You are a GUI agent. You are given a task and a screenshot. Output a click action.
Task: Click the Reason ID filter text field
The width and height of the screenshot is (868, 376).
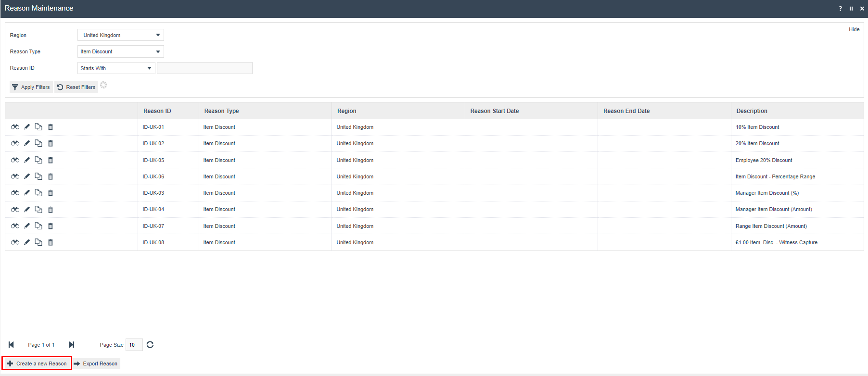pos(204,68)
